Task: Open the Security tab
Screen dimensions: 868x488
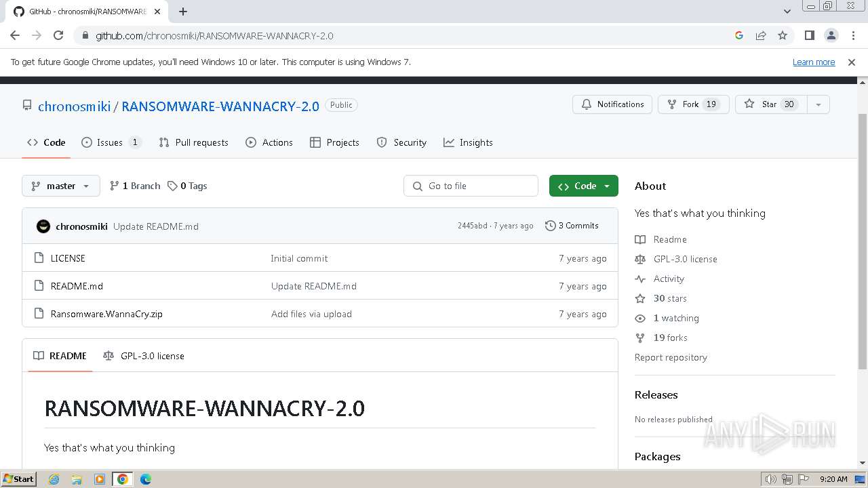Action: pyautogui.click(x=401, y=142)
